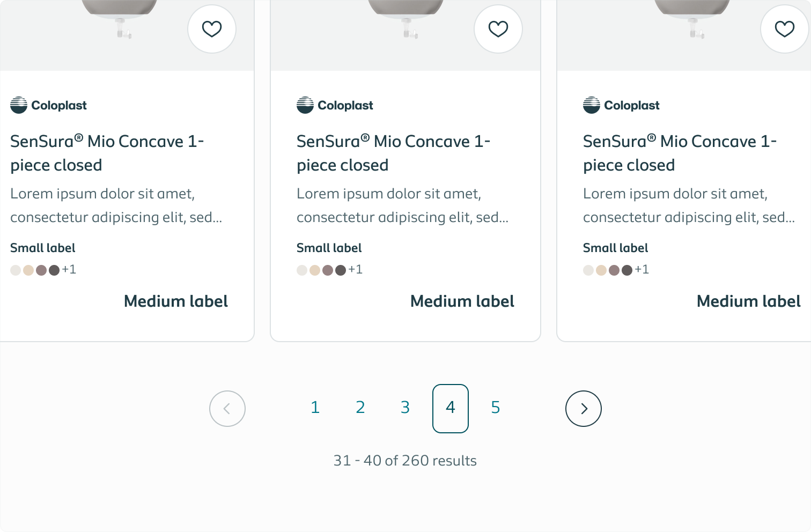Click page 2 in the pagination bar
The height and width of the screenshot is (532, 811).
(360, 407)
